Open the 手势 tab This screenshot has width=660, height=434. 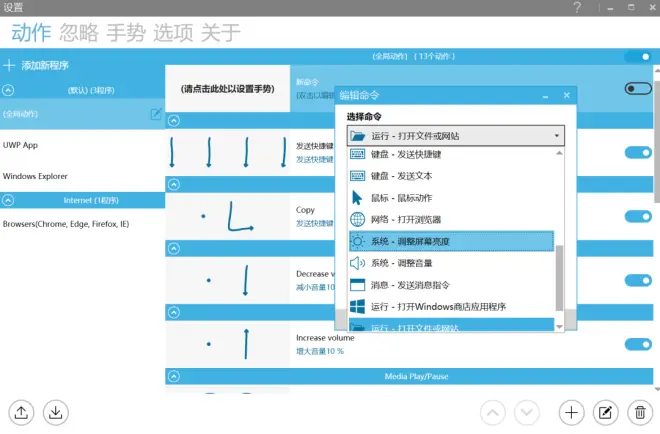[x=126, y=32]
